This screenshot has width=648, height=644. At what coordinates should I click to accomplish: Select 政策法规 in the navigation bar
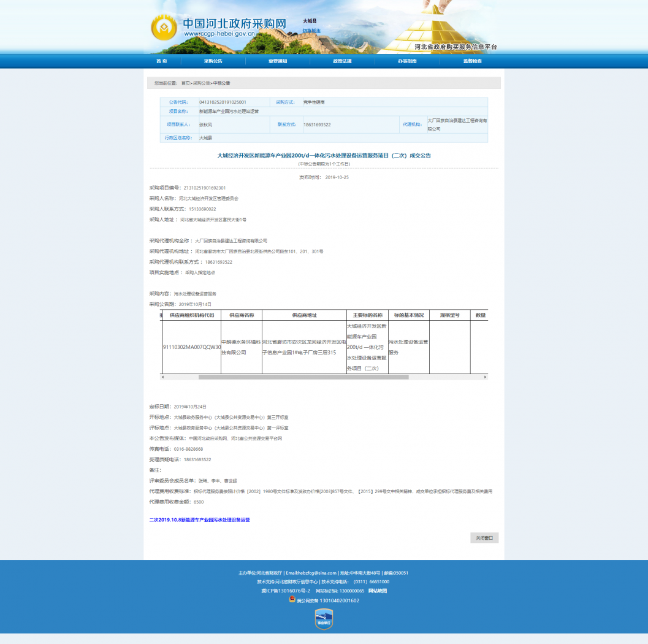click(x=342, y=61)
